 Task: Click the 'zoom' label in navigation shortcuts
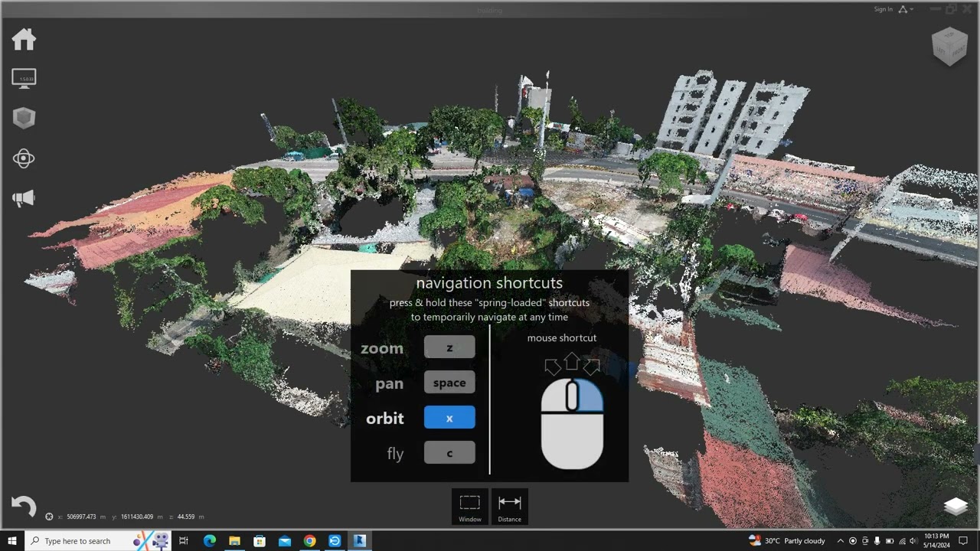(382, 348)
